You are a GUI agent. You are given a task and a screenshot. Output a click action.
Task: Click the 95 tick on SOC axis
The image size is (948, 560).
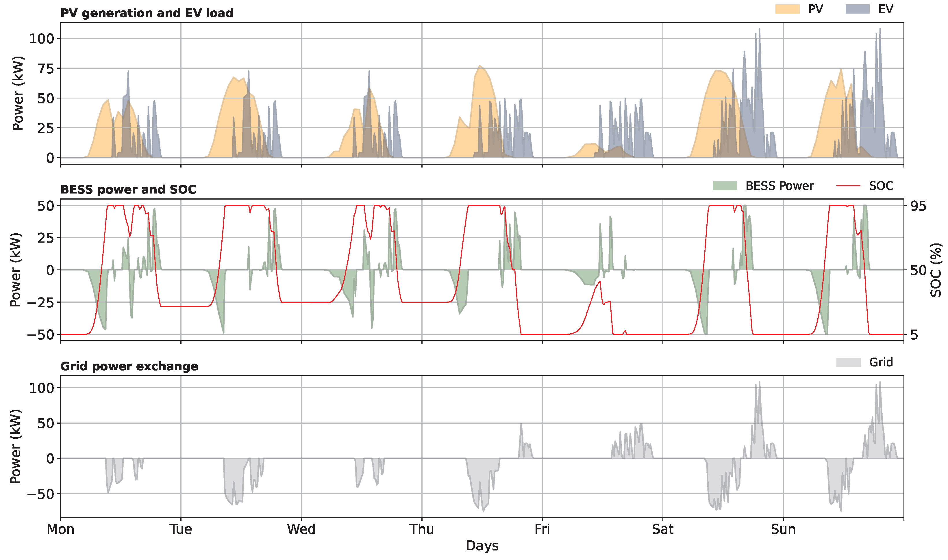click(x=918, y=206)
